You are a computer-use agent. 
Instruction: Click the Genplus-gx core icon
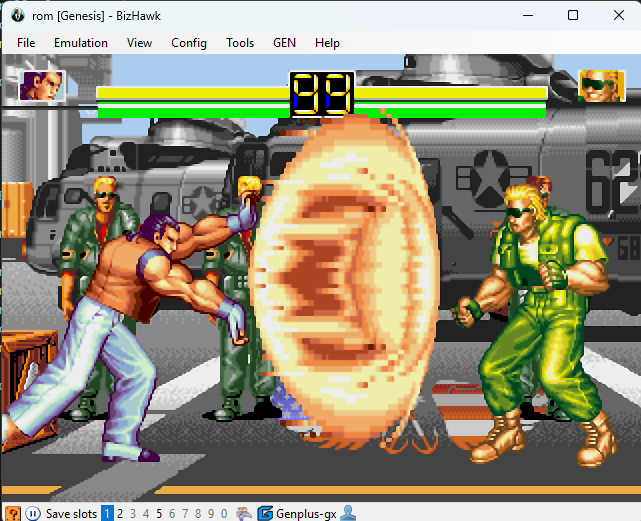tap(265, 513)
